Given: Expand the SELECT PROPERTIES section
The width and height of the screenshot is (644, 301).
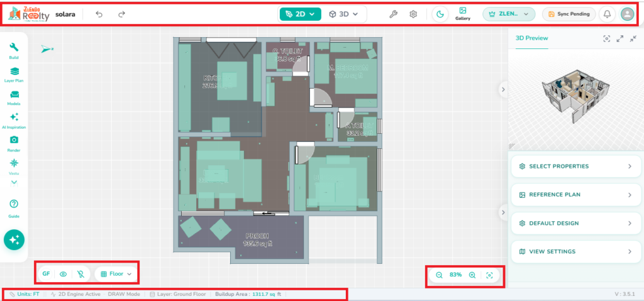Looking at the screenshot, I should 576,167.
